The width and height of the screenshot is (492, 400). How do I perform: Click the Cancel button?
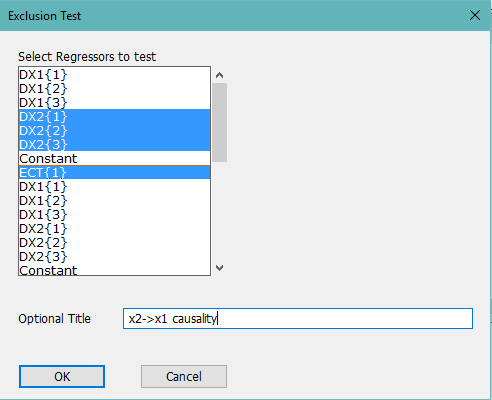(184, 377)
